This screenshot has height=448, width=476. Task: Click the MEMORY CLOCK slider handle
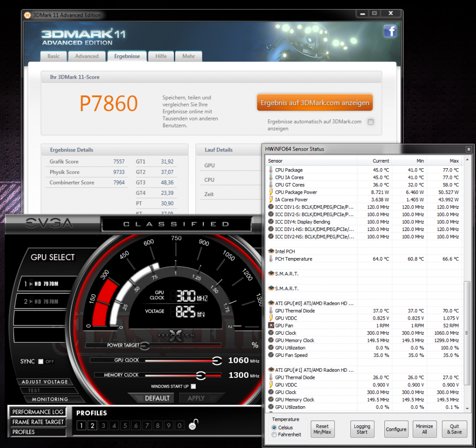click(201, 375)
